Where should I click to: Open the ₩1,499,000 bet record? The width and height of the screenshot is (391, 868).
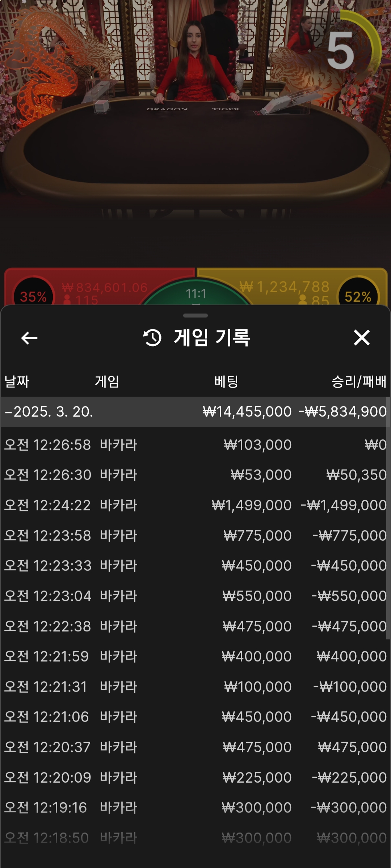[x=195, y=505]
